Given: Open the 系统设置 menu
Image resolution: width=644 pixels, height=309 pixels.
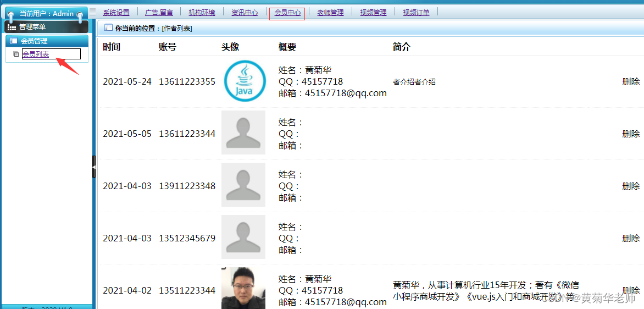Looking at the screenshot, I should 116,13.
